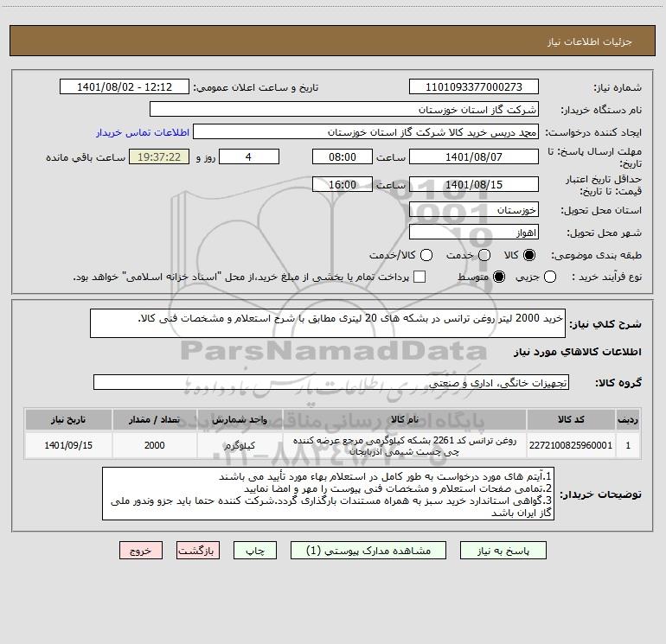
Task: Click the price validity date 1401/08/15
Action: pos(474,184)
